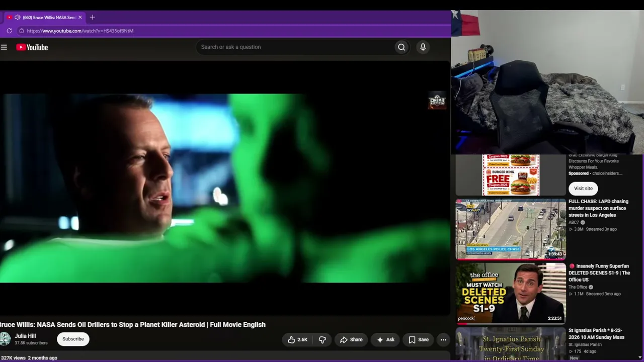Mute the tab using its speaker icon
The height and width of the screenshot is (362, 644).
coord(17,17)
